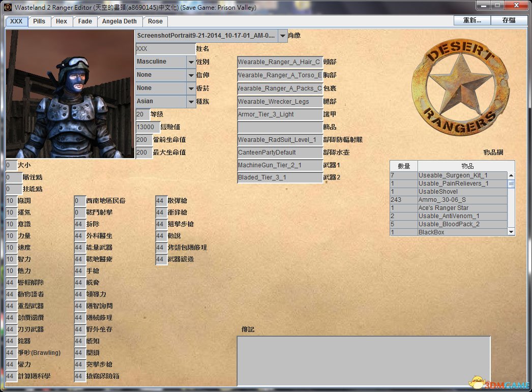Screen dimensions: 532x392
Task: Click the MachineGun_Tier_2_1 weapon field
Action: [280, 165]
